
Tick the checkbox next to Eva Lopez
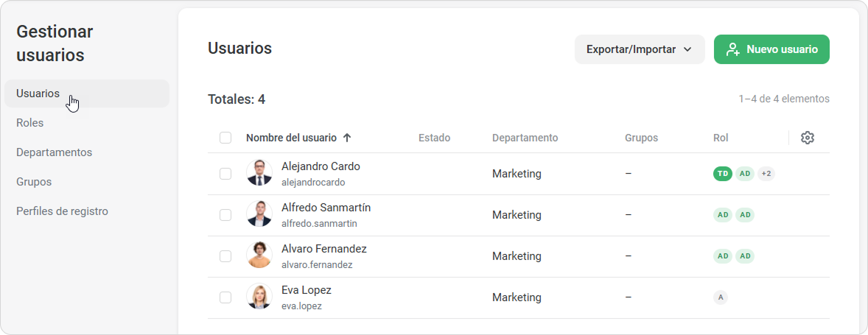(x=225, y=297)
